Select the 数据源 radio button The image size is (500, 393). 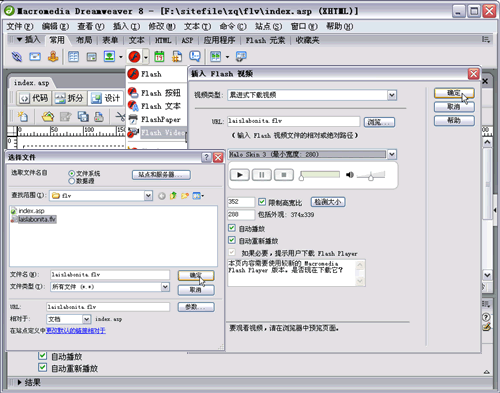pyautogui.click(x=71, y=181)
